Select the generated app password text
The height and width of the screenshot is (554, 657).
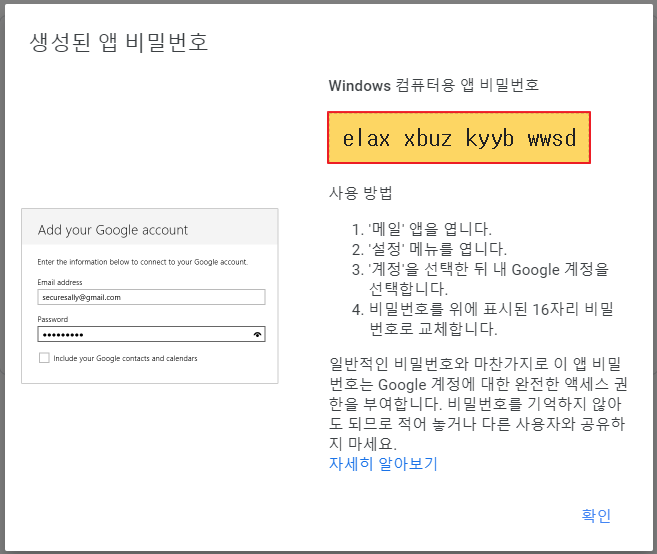click(x=459, y=138)
